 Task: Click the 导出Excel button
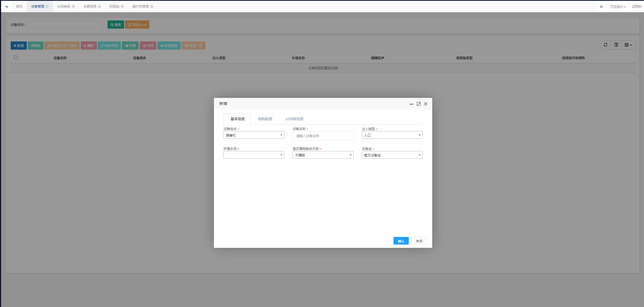[137, 25]
